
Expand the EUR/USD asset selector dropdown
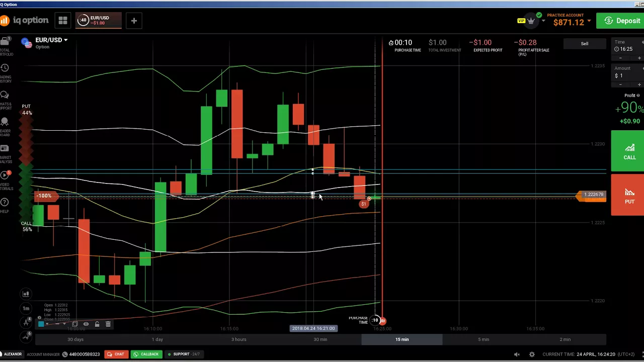tap(65, 40)
